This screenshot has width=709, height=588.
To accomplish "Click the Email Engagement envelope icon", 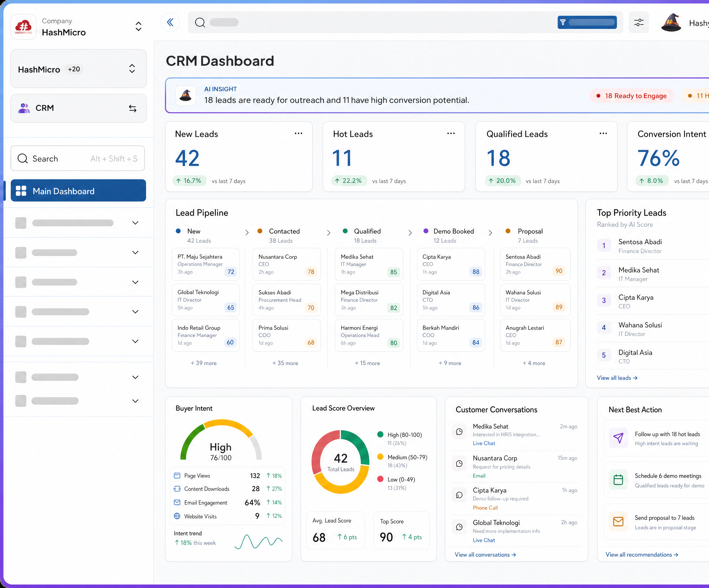I will (177, 502).
